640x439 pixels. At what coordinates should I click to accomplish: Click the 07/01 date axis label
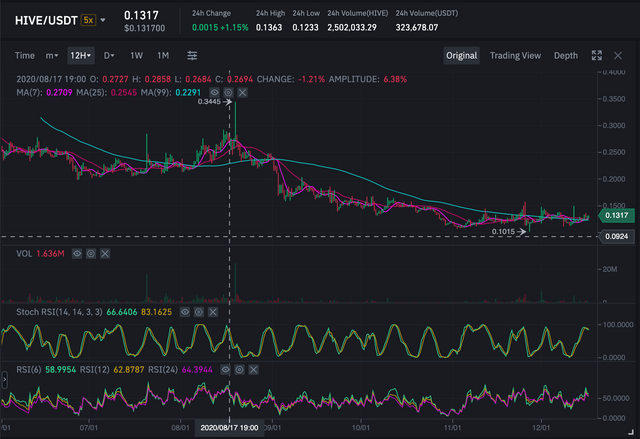(x=89, y=428)
